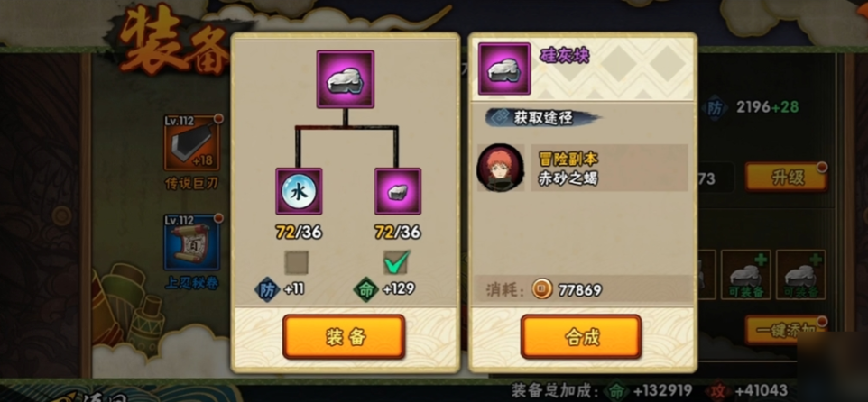The height and width of the screenshot is (402, 868).
Task: Tap the water element orb material
Action: (x=299, y=191)
